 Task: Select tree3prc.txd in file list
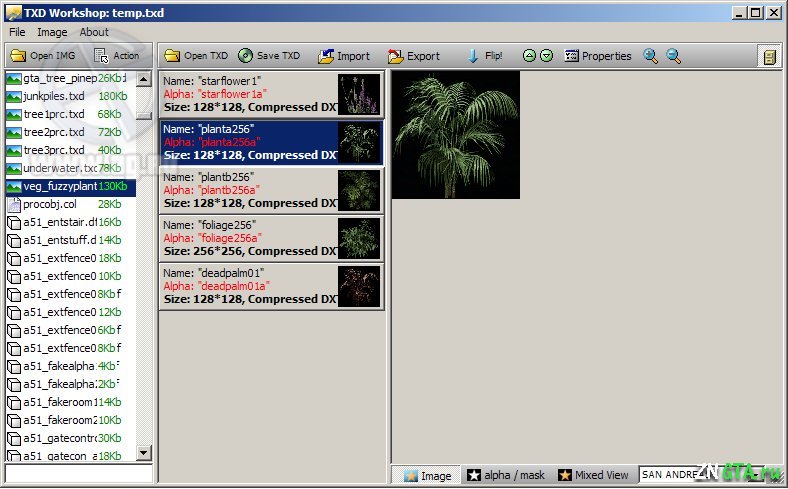pos(71,150)
